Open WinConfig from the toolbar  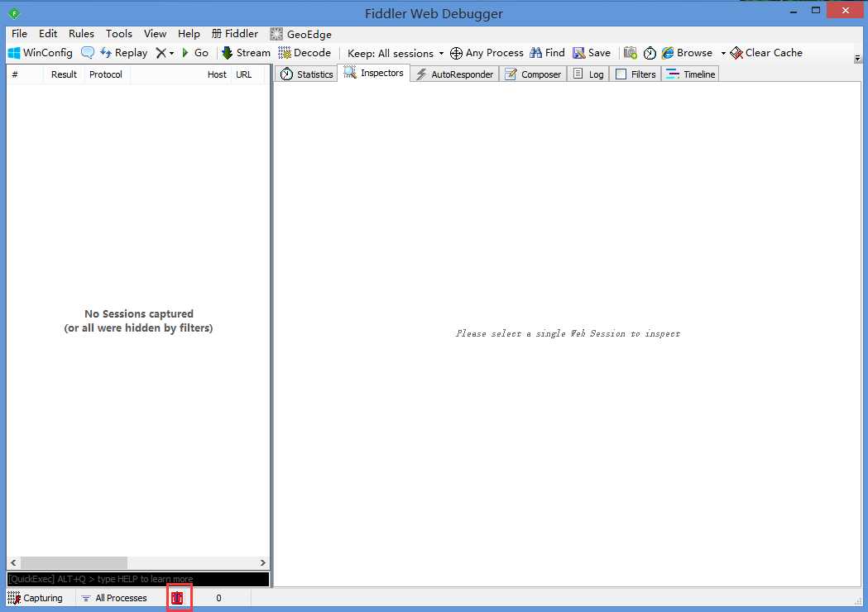coord(41,53)
